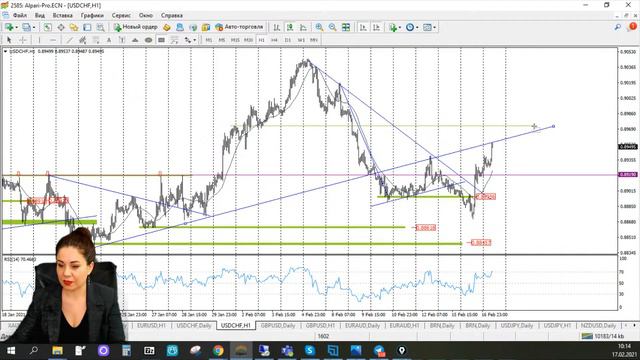Launch MetaEditor with the yellow book icon
Screen dimensions: 640x360
[x=167, y=27]
